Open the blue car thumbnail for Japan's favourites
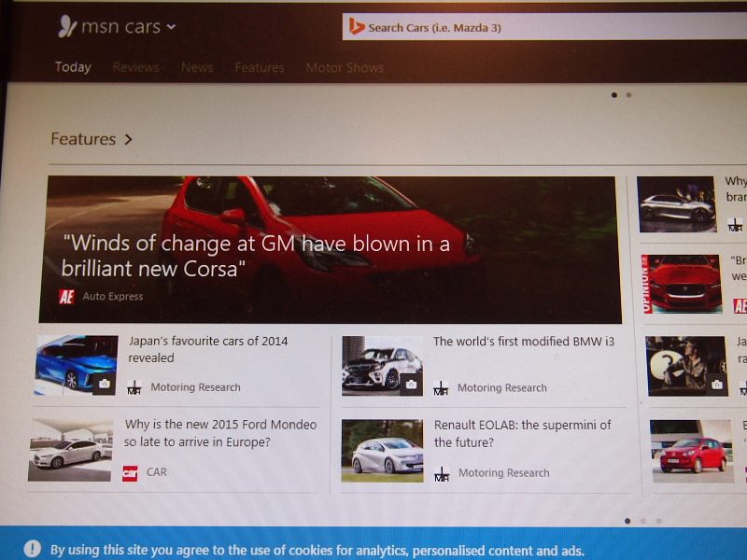The width and height of the screenshot is (747, 560). 76,365
